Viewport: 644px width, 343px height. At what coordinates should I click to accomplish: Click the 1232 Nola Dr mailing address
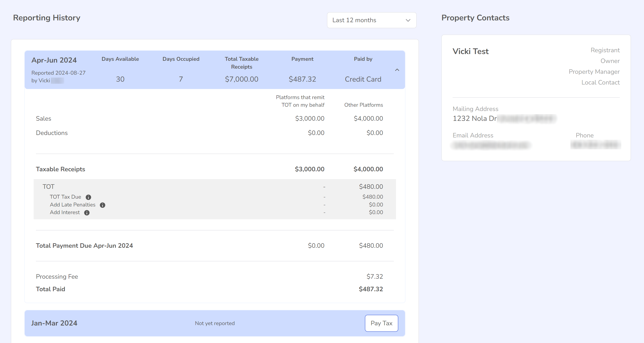coord(475,118)
